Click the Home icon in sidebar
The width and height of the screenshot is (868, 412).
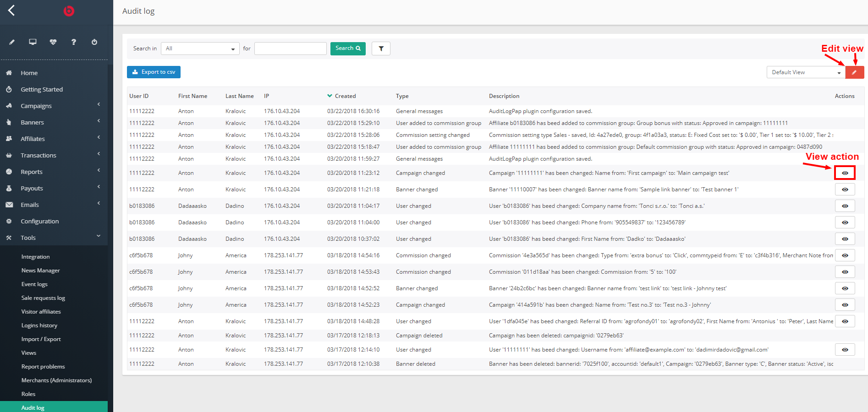pyautogui.click(x=9, y=73)
